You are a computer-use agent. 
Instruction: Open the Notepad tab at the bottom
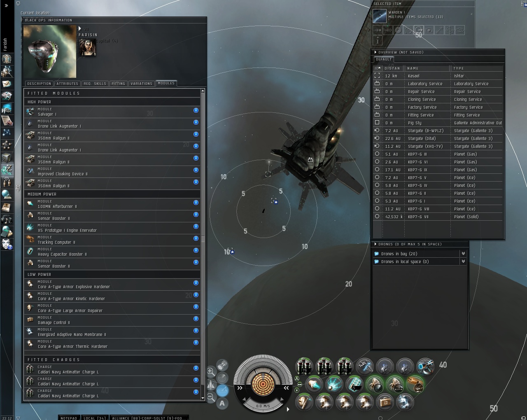(69, 418)
